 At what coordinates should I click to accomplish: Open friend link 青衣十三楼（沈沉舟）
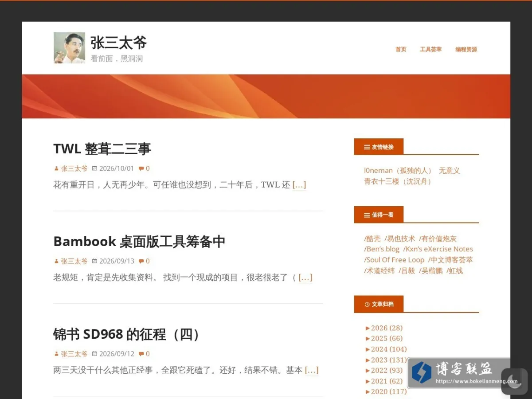pyautogui.click(x=398, y=181)
